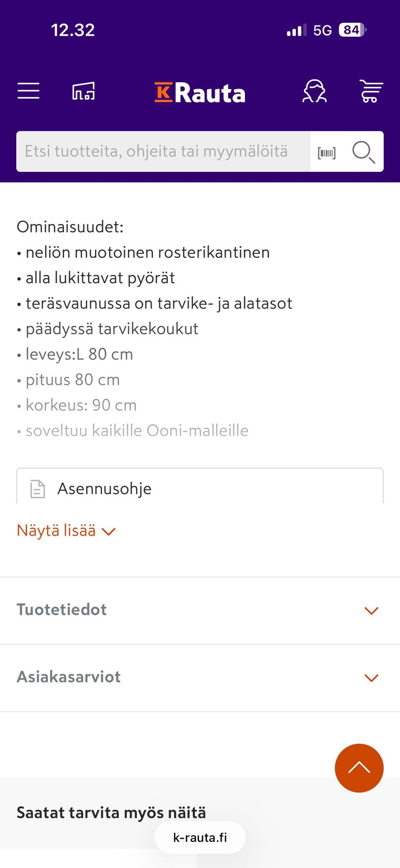Expand the Asiakasarviot accordion chevron

371,677
